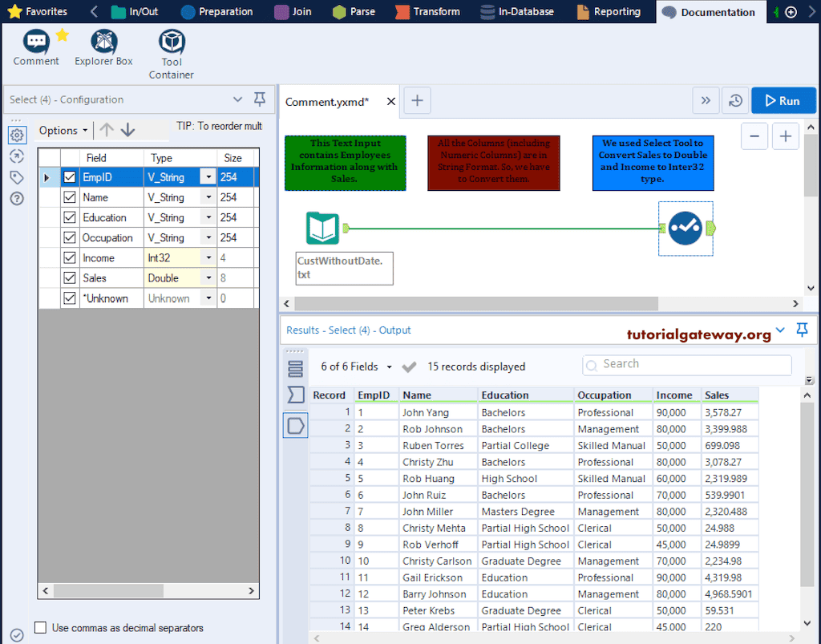Click the Annotation tag icon in the sidebar
The image size is (821, 644).
17,177
